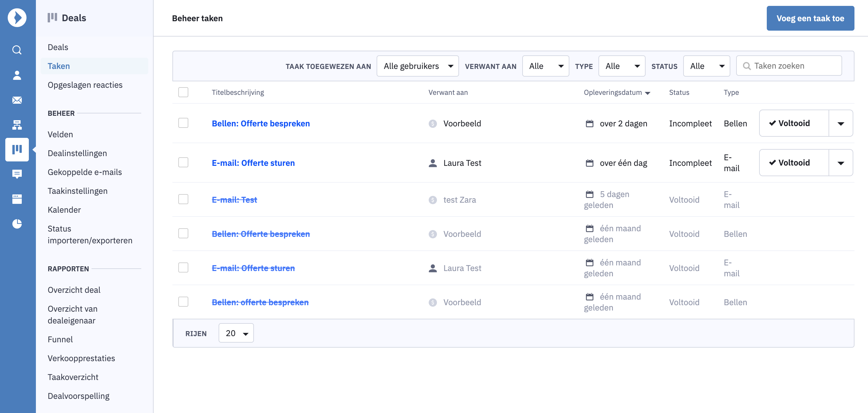The image size is (868, 413).
Task: Click the ActiveCampaign logo icon
Action: [17, 18]
